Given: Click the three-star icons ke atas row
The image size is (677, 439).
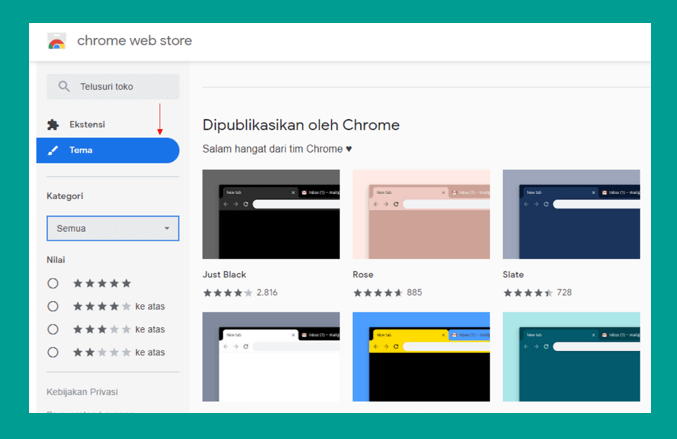Looking at the screenshot, I should [x=102, y=329].
